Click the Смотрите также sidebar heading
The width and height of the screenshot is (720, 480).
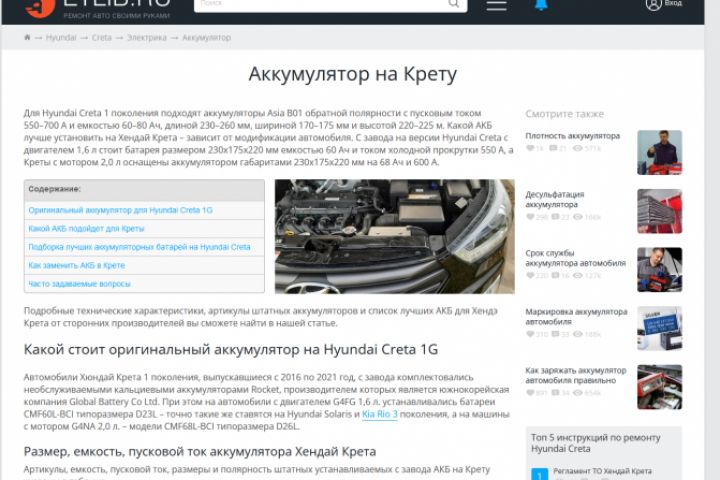click(564, 113)
